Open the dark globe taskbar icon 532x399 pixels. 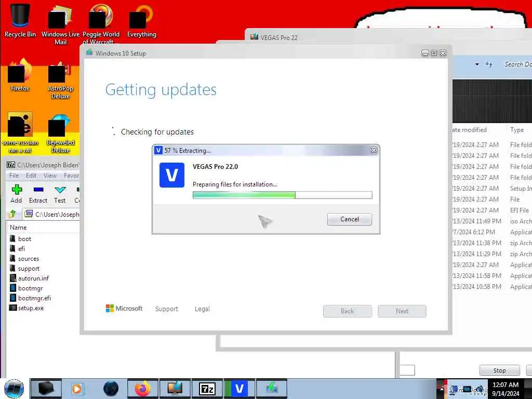(x=111, y=389)
